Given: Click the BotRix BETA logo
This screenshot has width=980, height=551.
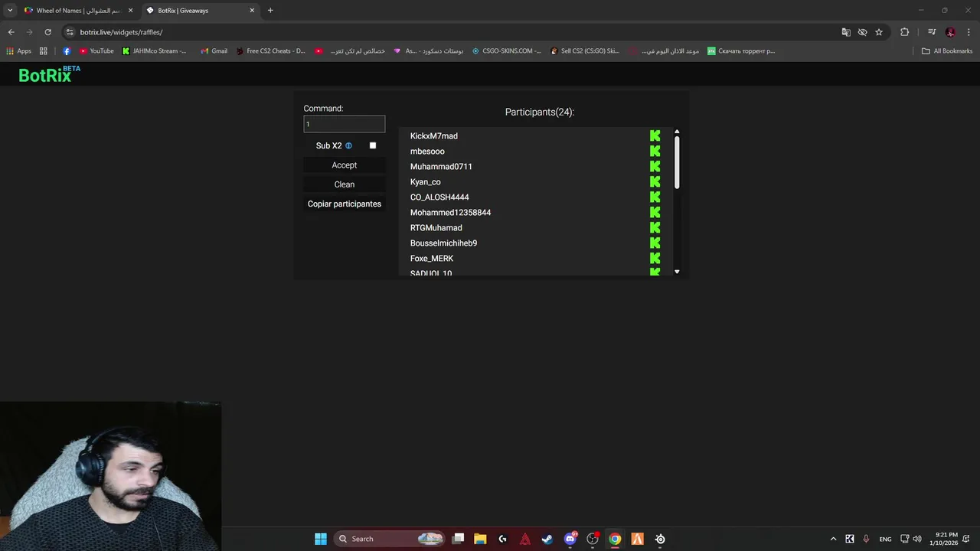Looking at the screenshot, I should click(49, 74).
